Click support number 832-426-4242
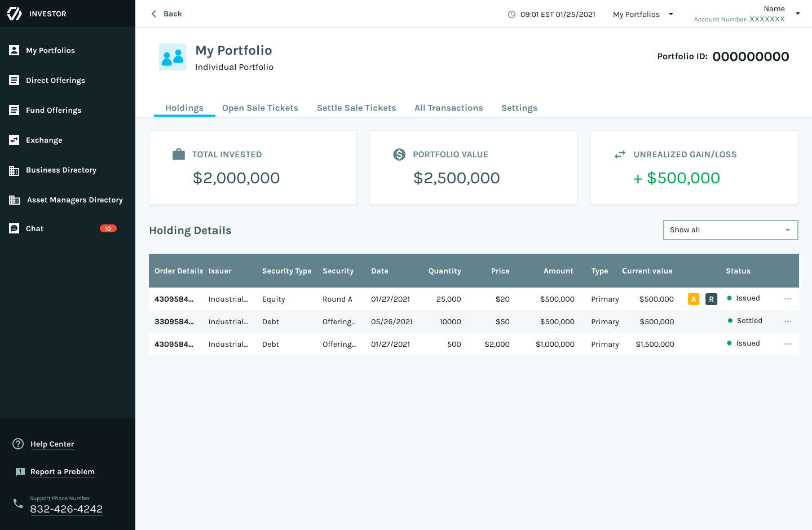 click(66, 509)
